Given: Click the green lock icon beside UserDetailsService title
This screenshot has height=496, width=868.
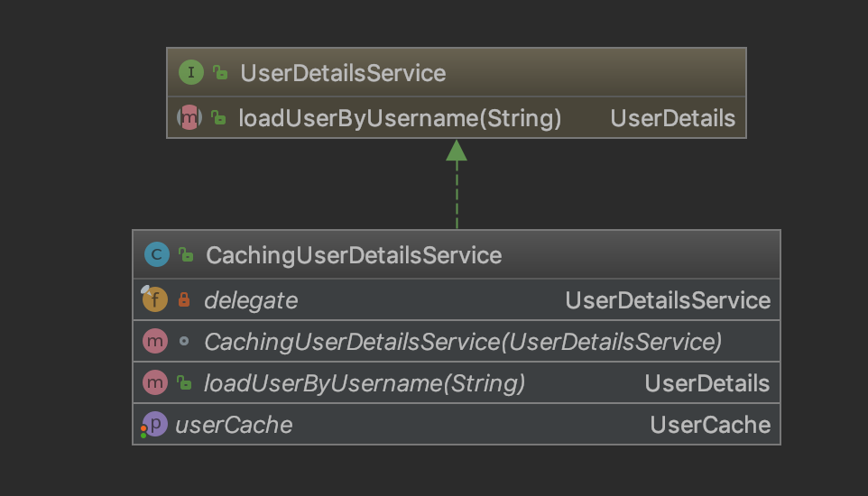Looking at the screenshot, I should 220,73.
